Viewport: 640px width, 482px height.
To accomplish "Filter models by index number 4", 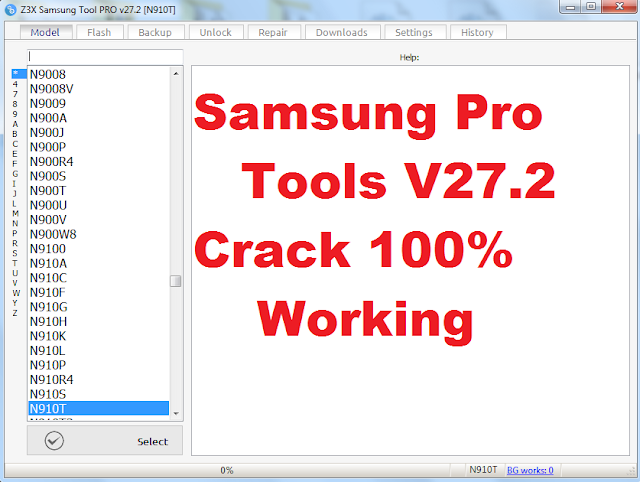I will point(15,84).
